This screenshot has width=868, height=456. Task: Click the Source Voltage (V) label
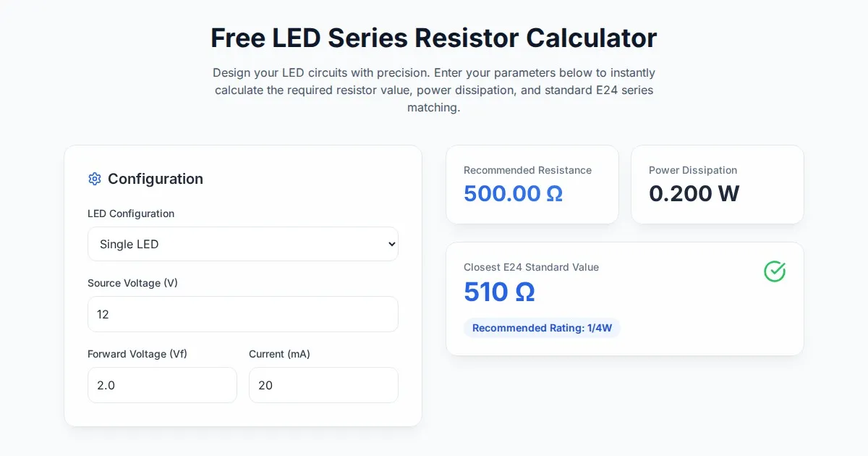coord(132,283)
